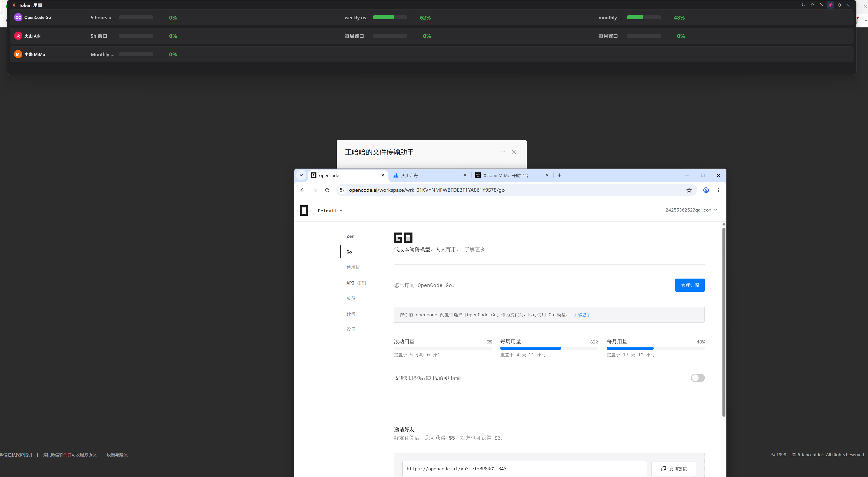The height and width of the screenshot is (477, 868).
Task: Expand the Default workspace dropdown
Action: click(330, 211)
